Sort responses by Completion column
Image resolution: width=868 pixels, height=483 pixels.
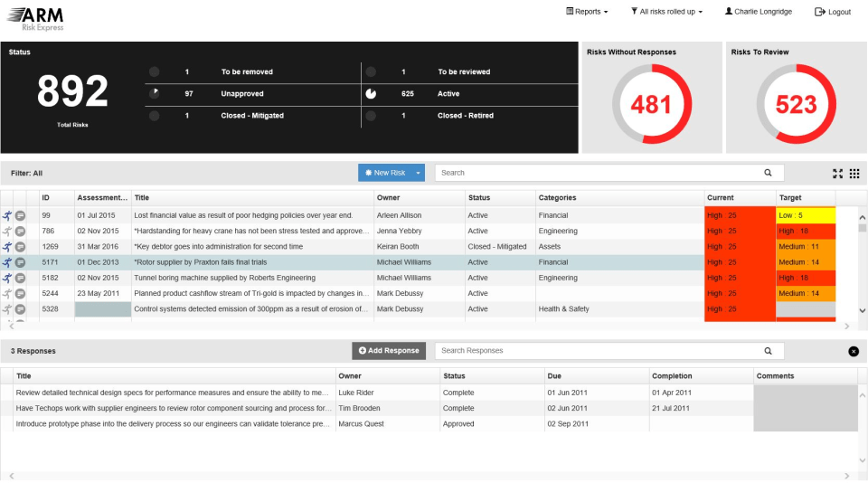coord(701,376)
